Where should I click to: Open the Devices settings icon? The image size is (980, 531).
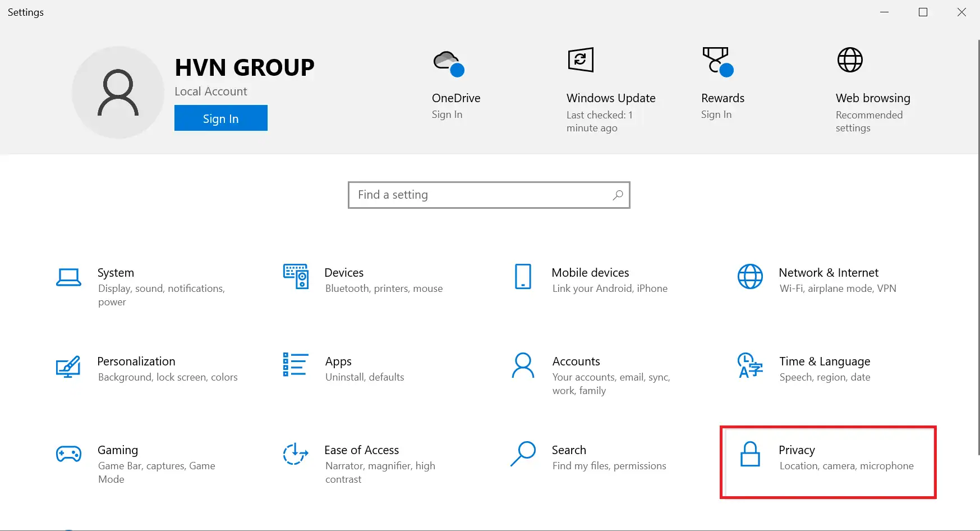tap(296, 276)
